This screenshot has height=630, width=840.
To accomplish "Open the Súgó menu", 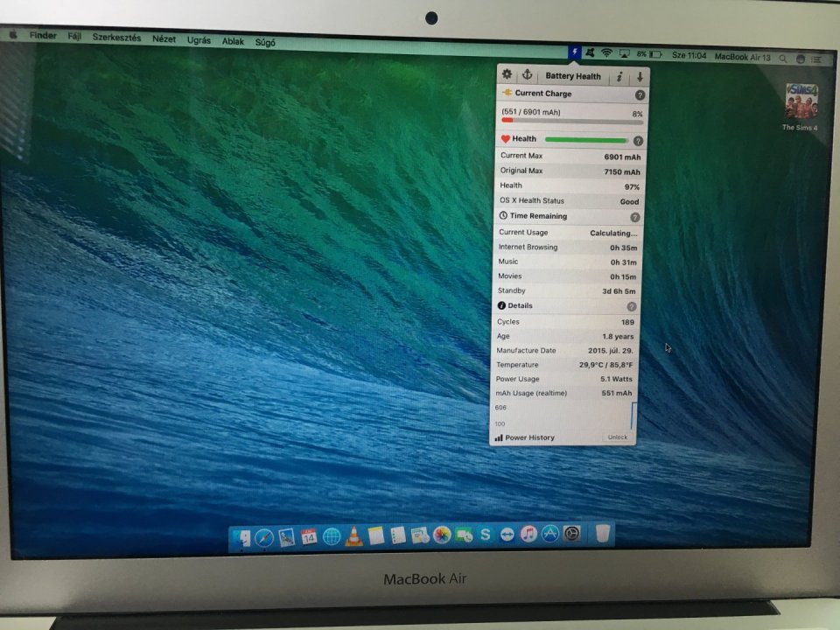I will (x=265, y=42).
